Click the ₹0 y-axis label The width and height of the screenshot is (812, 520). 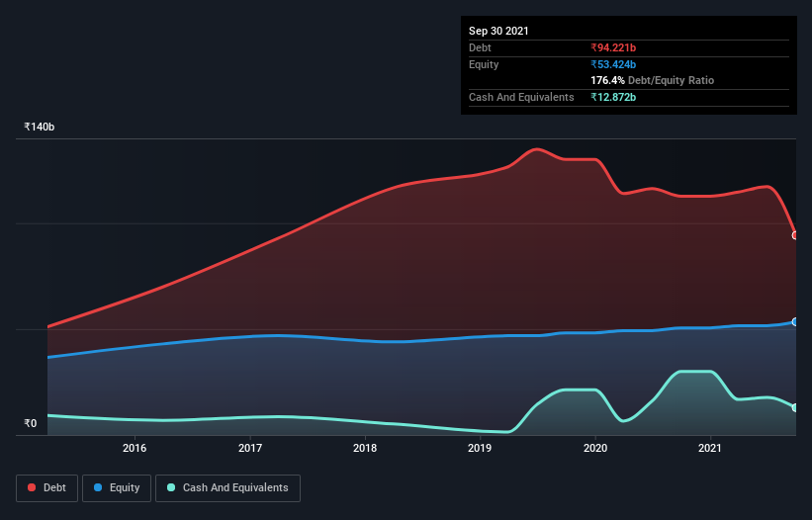[x=30, y=423]
